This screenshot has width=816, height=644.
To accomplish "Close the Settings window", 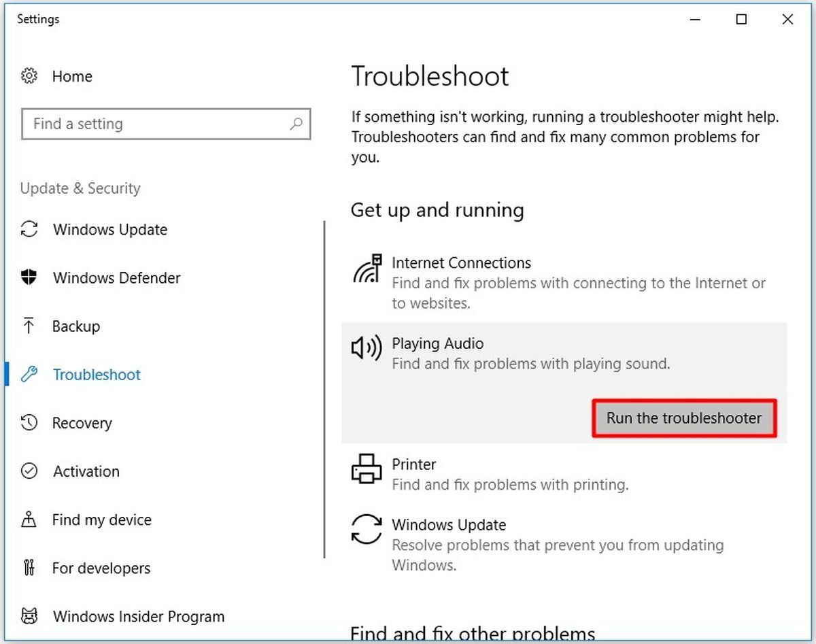I will click(x=787, y=20).
